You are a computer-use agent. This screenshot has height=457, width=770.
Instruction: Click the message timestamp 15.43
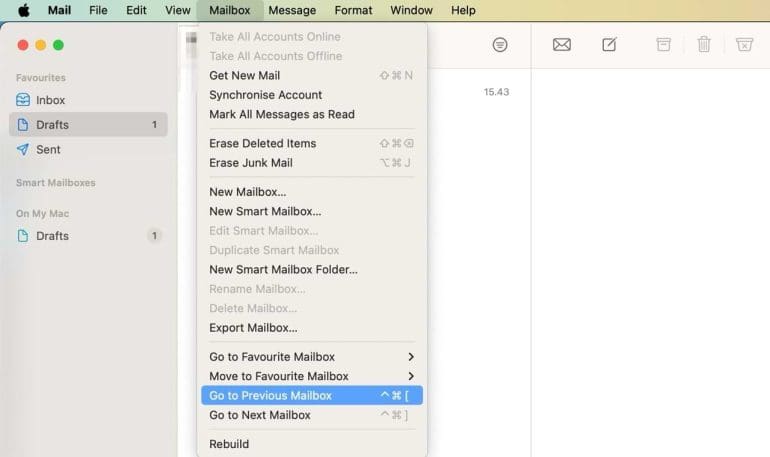point(496,92)
